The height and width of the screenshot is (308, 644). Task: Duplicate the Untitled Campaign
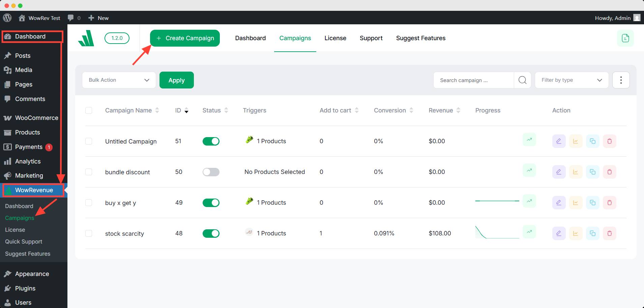coord(592,141)
